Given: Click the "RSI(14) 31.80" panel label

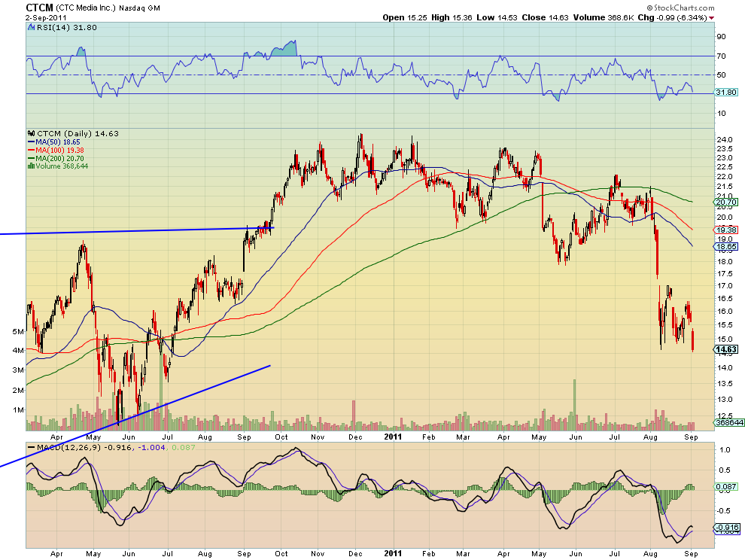Looking at the screenshot, I should click(66, 28).
